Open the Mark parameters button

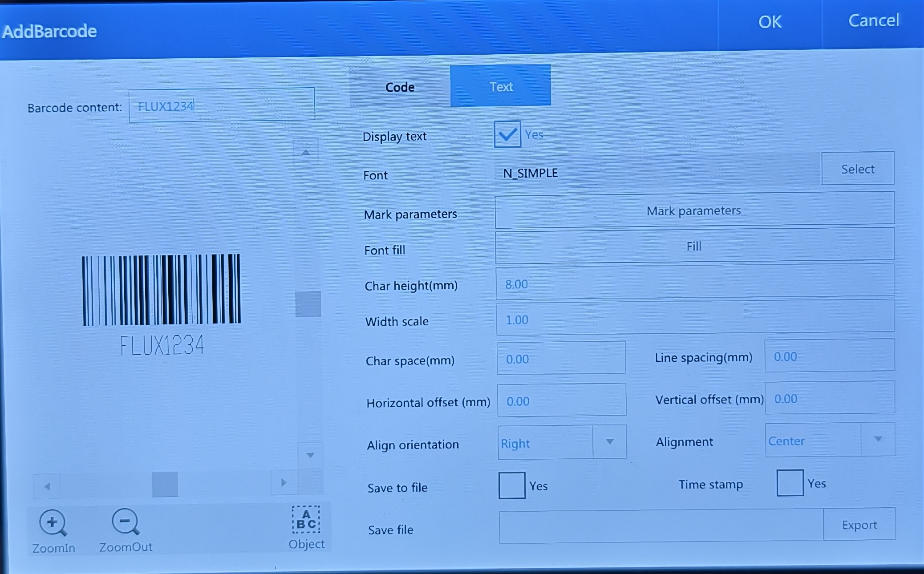coord(694,210)
